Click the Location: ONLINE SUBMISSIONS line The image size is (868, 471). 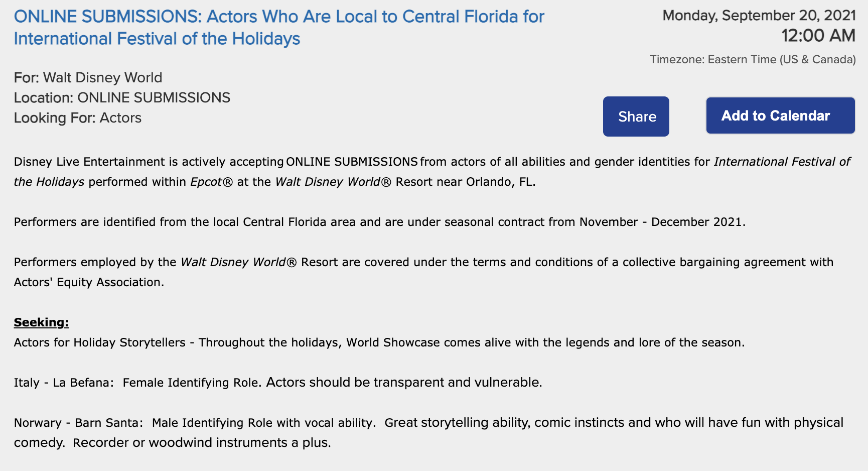122,98
